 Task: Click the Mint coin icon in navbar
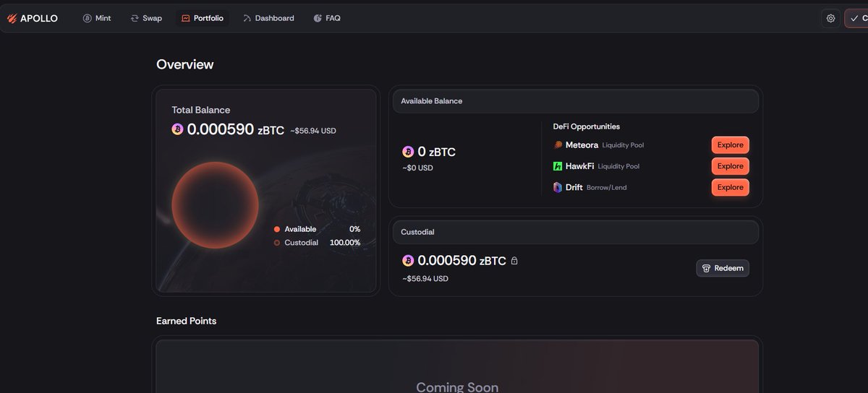(88, 18)
